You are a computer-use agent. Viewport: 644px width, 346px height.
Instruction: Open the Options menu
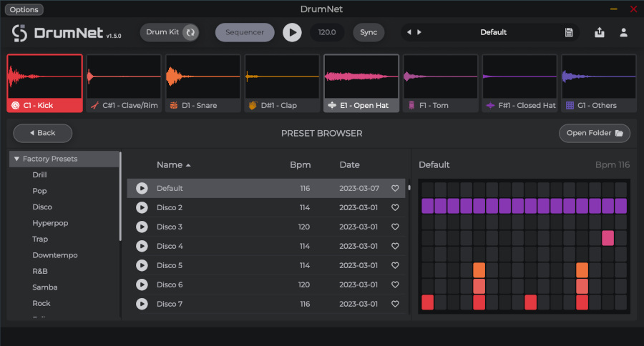pyautogui.click(x=24, y=9)
